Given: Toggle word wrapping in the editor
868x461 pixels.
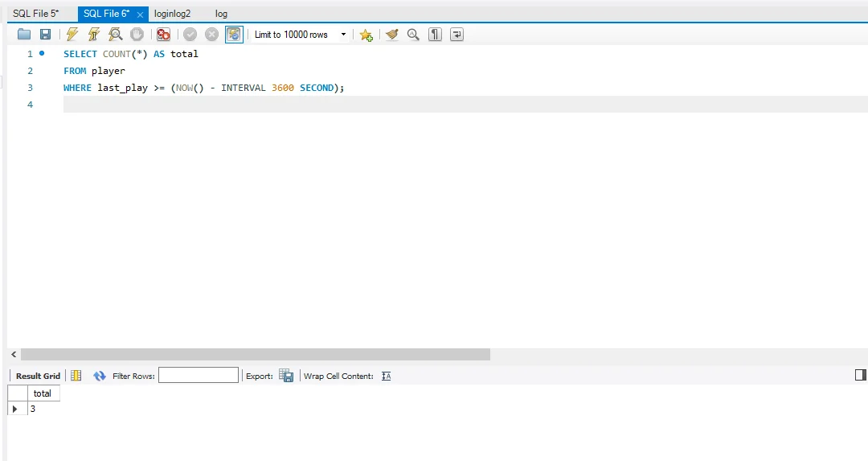Looking at the screenshot, I should [x=457, y=35].
